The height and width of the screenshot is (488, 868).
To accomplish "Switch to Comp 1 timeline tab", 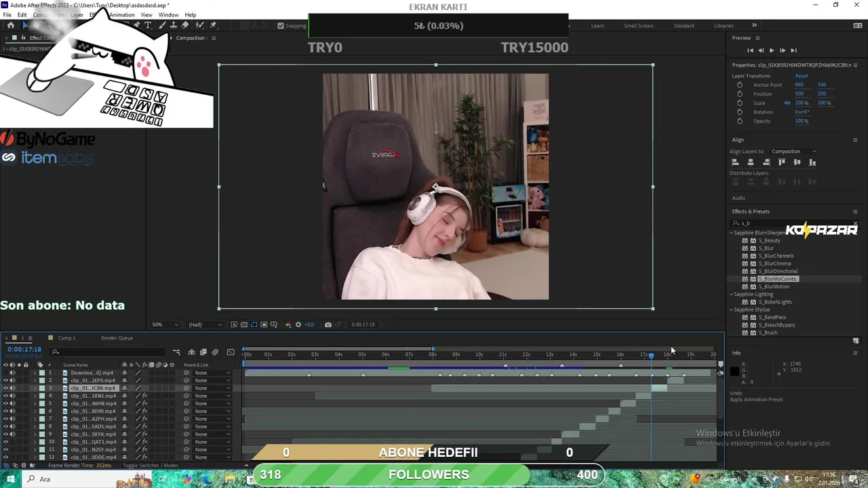I will 66,338.
